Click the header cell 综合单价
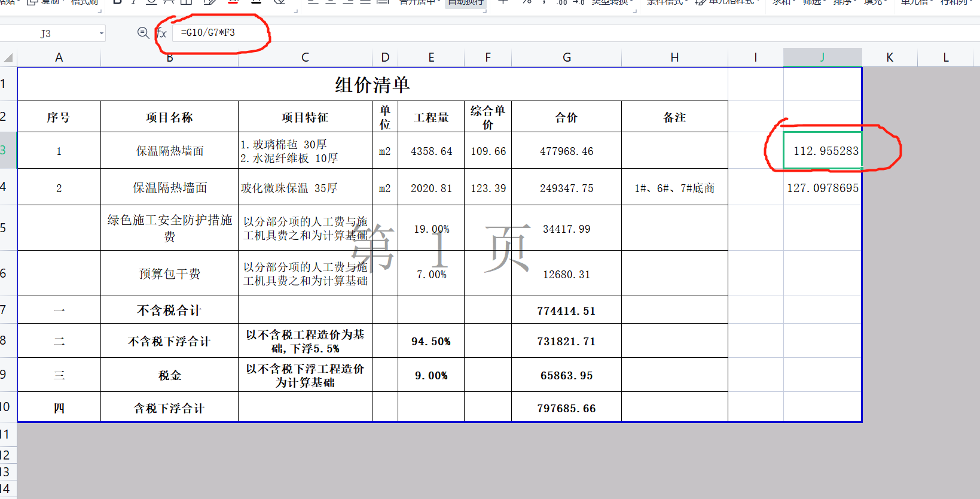Viewport: 980px width, 499px height. pos(488,117)
